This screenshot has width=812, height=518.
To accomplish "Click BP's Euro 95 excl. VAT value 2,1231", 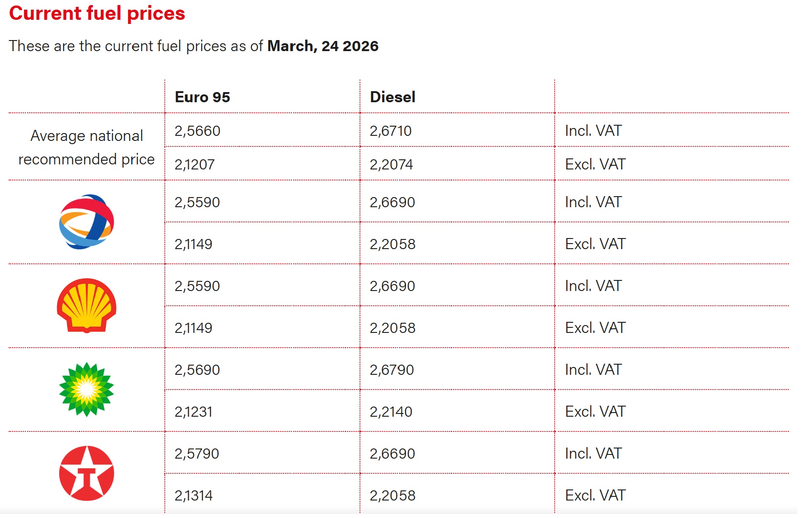I will coord(194,412).
